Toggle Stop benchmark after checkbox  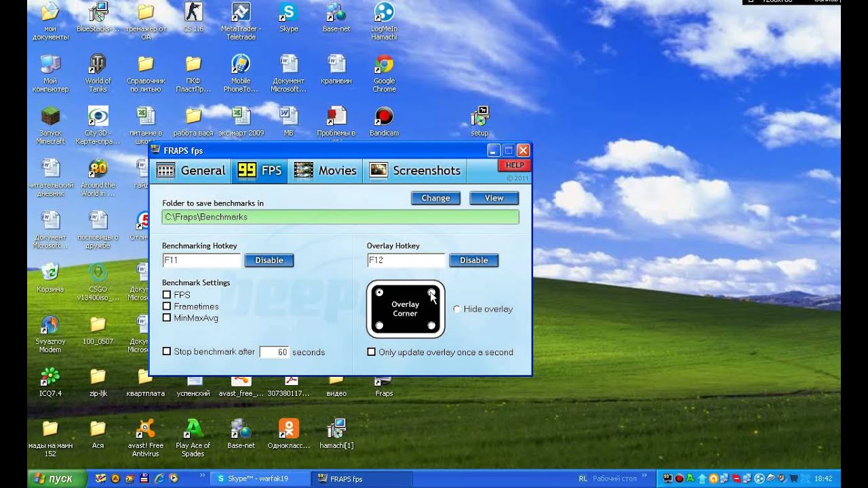point(167,352)
